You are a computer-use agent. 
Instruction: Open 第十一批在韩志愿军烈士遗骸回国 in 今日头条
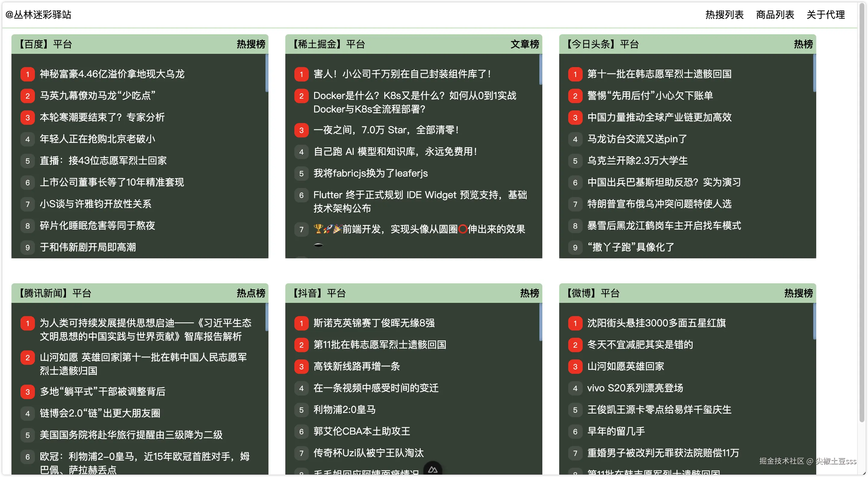click(659, 74)
